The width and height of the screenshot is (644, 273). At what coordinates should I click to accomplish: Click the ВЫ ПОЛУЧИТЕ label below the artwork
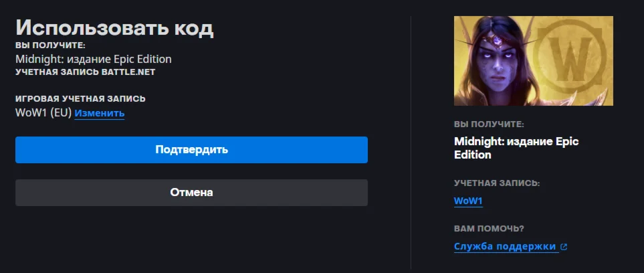489,124
